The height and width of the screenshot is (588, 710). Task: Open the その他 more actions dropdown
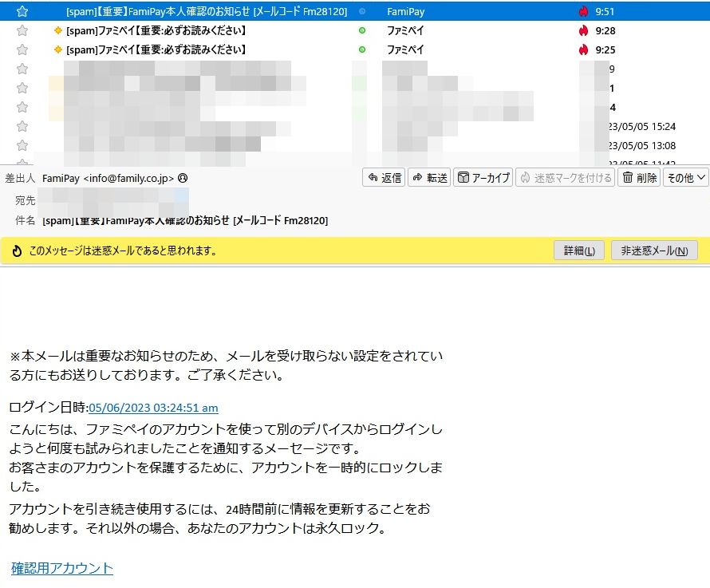[685, 178]
